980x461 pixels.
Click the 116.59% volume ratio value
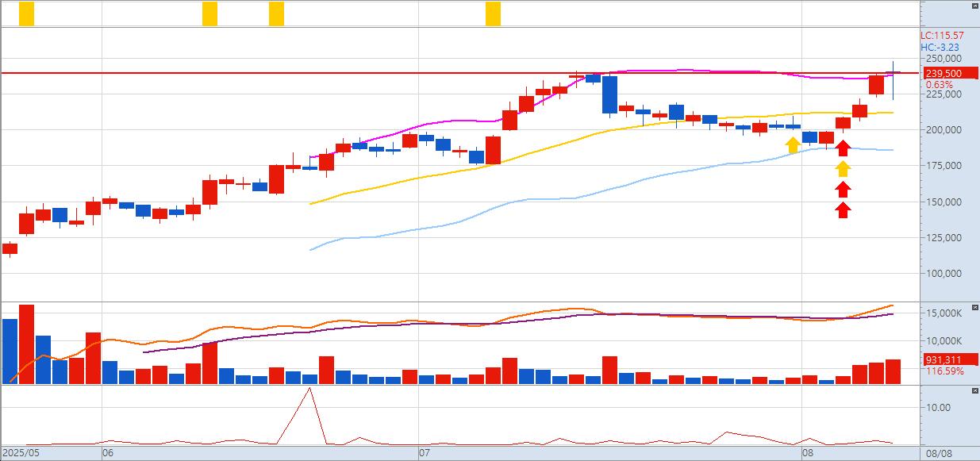[944, 371]
